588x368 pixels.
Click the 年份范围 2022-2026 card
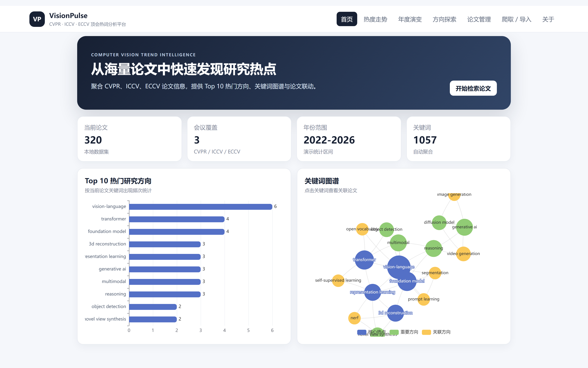(x=349, y=139)
